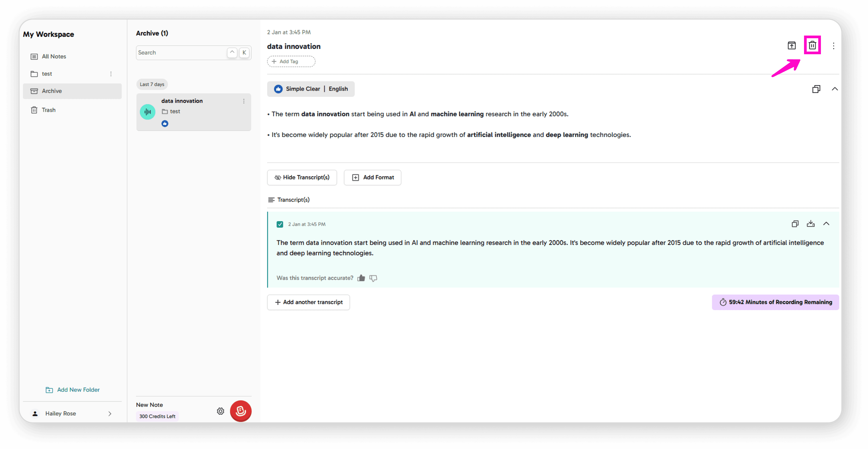This screenshot has width=868, height=449.
Task: Uncheck the 2 Jan transcript checkbox
Action: (280, 224)
